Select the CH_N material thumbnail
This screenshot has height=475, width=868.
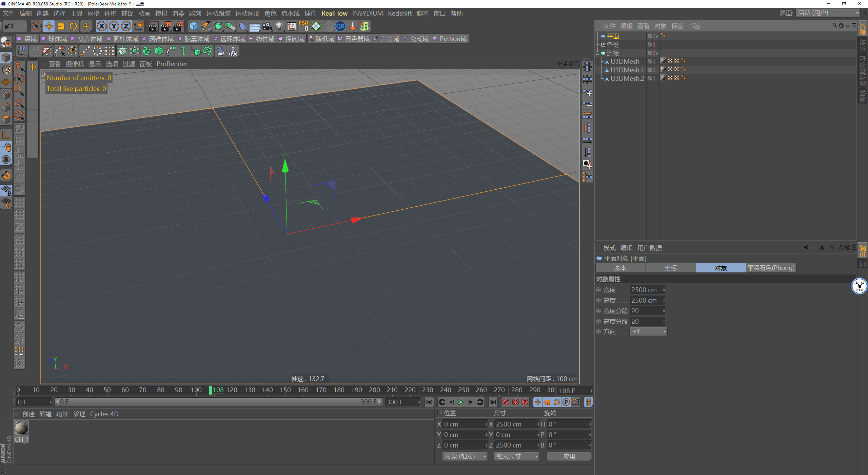(x=21, y=428)
